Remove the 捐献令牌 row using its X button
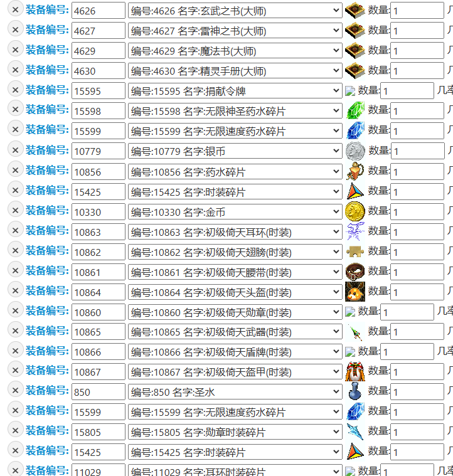 [x=15, y=90]
